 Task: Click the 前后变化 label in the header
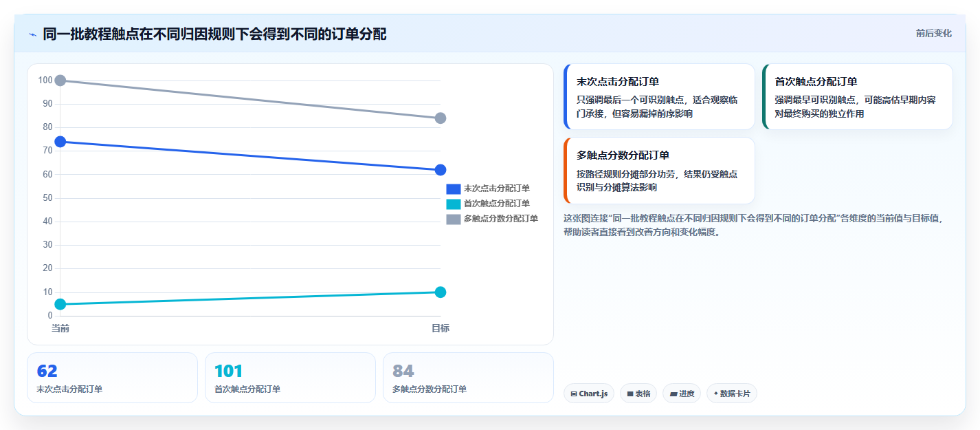click(x=933, y=33)
